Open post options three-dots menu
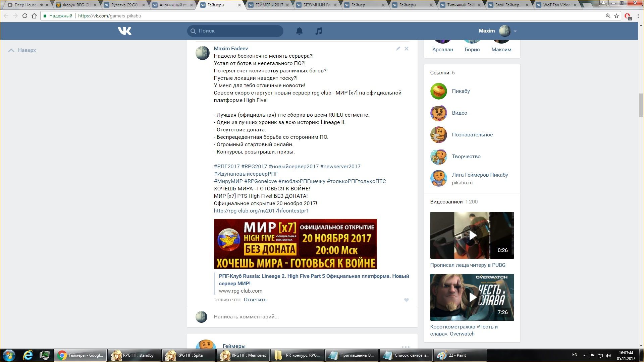The image size is (644, 362). [x=406, y=347]
